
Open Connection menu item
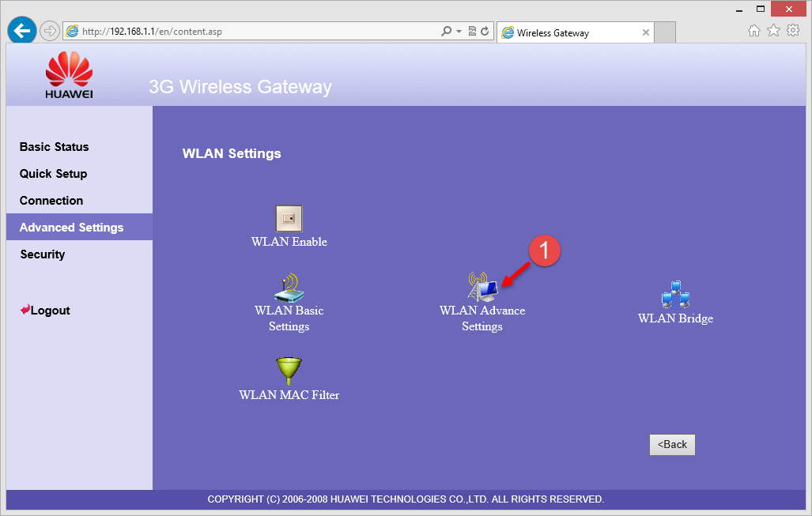tap(51, 201)
